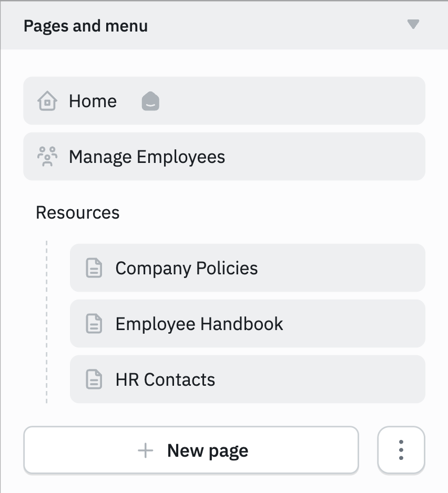The width and height of the screenshot is (448, 493).
Task: Click the house icon beside Home
Action: pos(47,101)
